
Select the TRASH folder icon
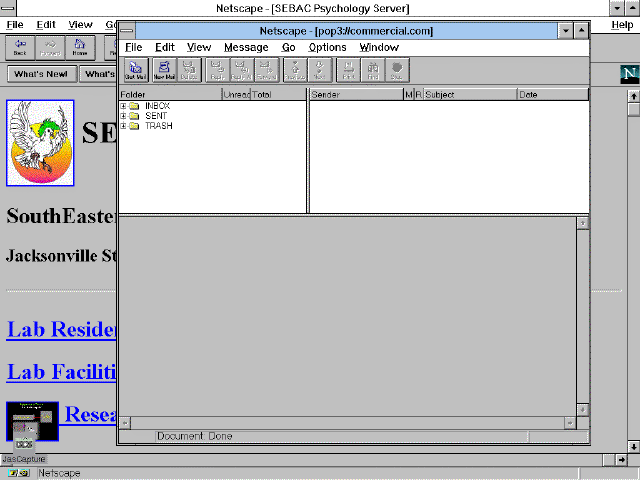(x=134, y=126)
